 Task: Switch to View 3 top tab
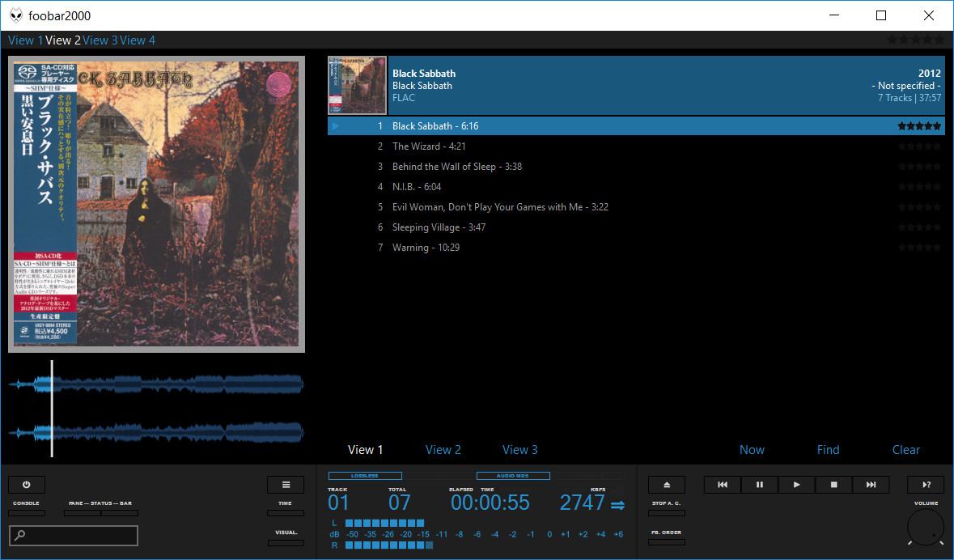tap(100, 40)
